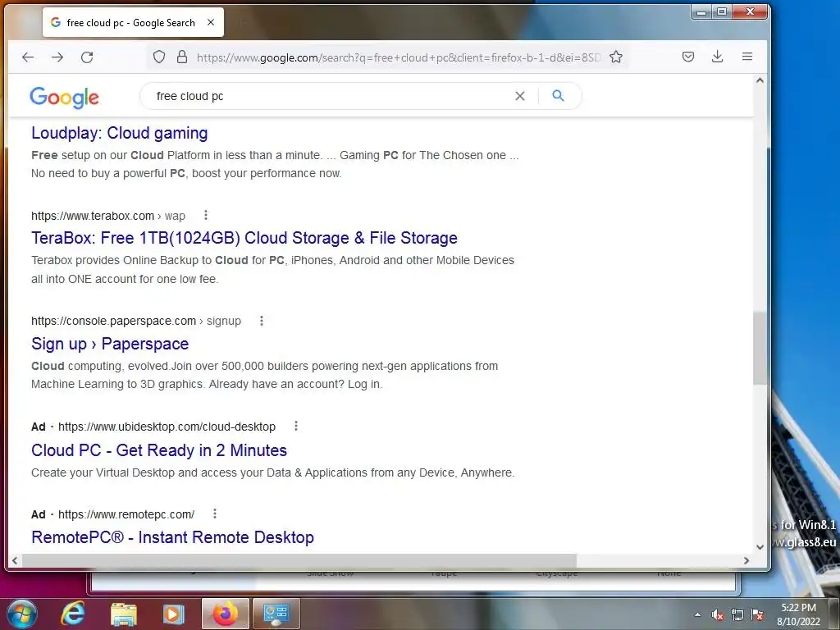Show site security padlock info

coord(182,57)
